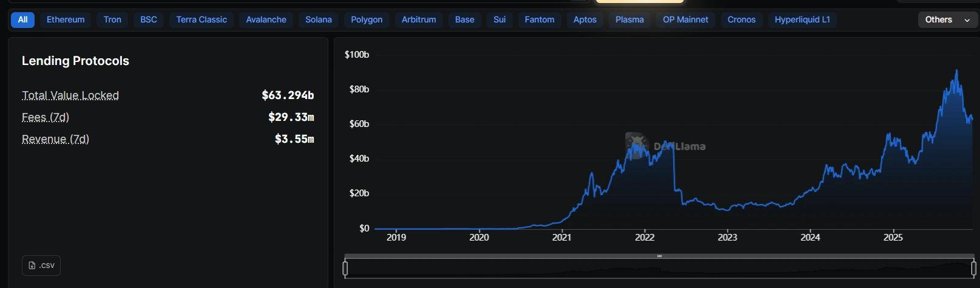Choose the Terra Classic chain
Image resolution: width=980 pixels, height=288 pixels.
click(201, 19)
